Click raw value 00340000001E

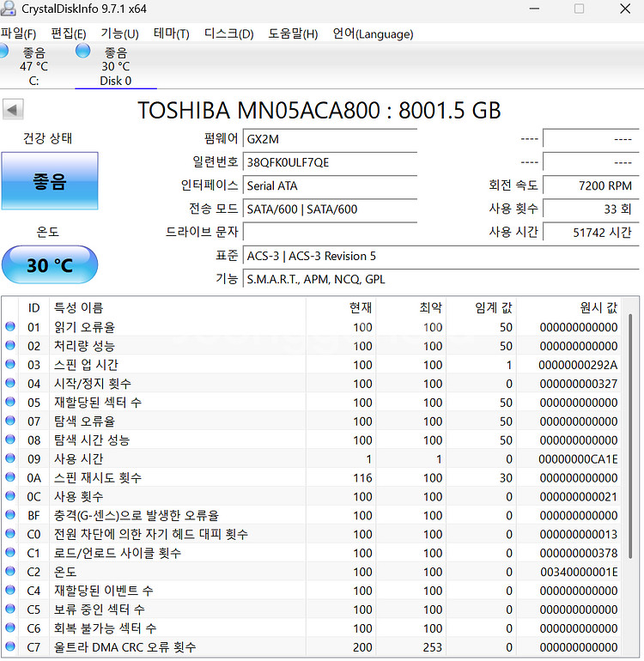pos(579,572)
